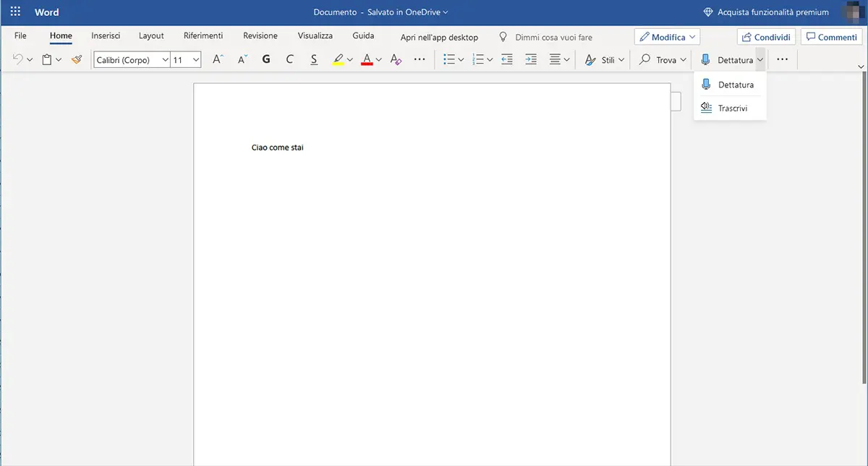Switch to the Guida tab
Screen dimensions: 868x466
pyautogui.click(x=363, y=35)
